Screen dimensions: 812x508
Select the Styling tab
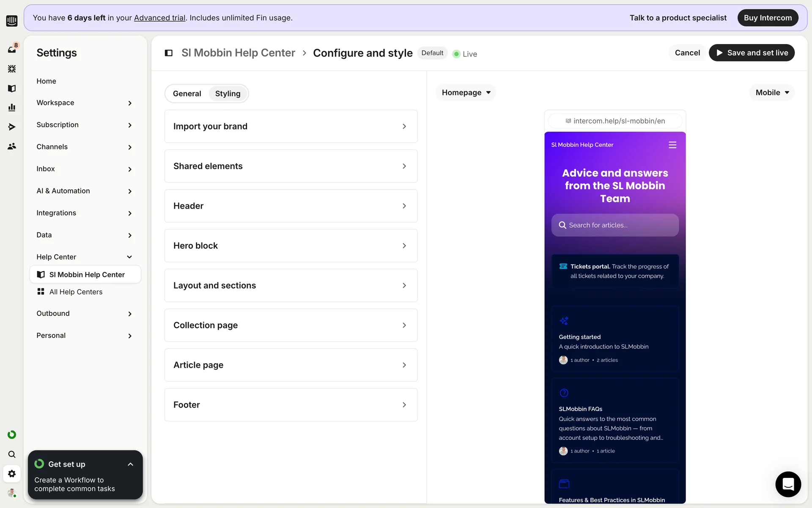point(228,94)
